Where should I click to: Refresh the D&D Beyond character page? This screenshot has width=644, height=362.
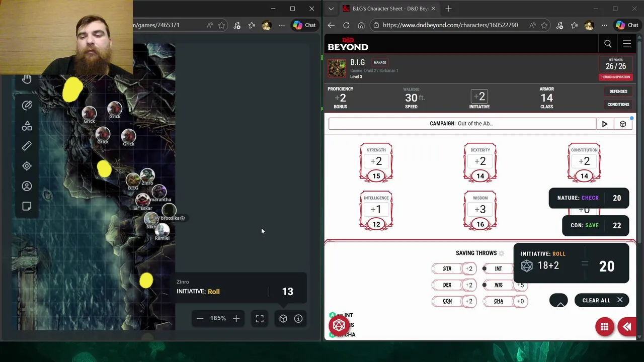pos(346,25)
